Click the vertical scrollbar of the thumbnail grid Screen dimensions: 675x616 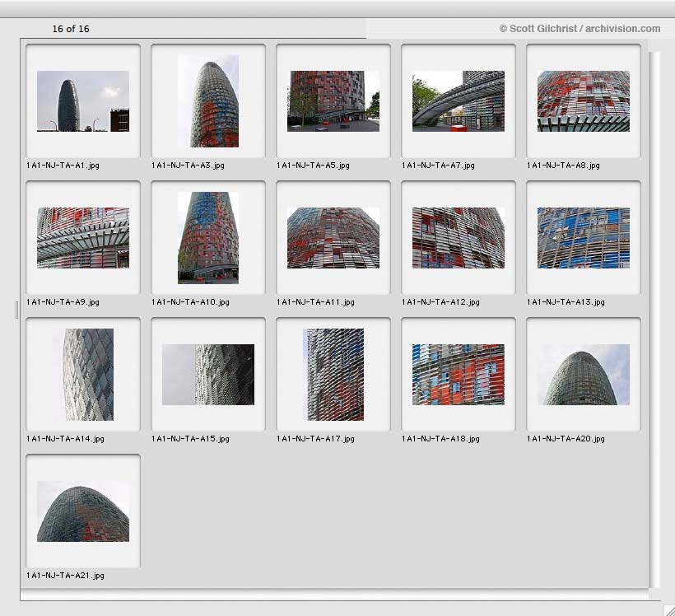click(654, 320)
